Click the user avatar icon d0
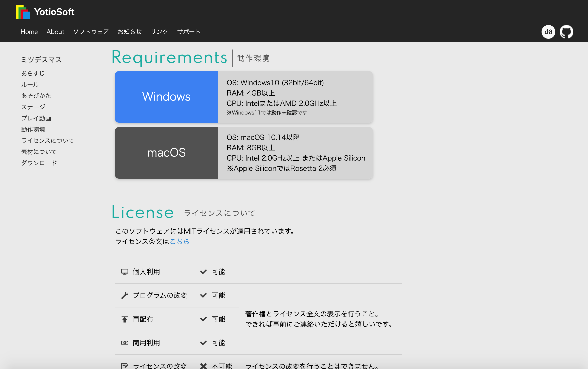 click(548, 31)
